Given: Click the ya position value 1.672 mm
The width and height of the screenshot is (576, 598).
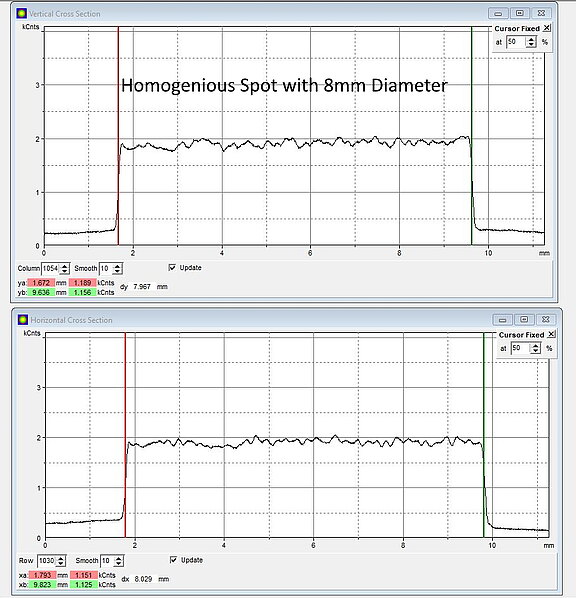Looking at the screenshot, I should 41,283.
